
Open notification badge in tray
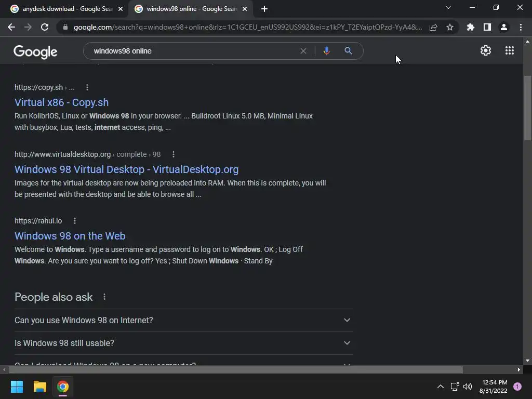pos(517,387)
